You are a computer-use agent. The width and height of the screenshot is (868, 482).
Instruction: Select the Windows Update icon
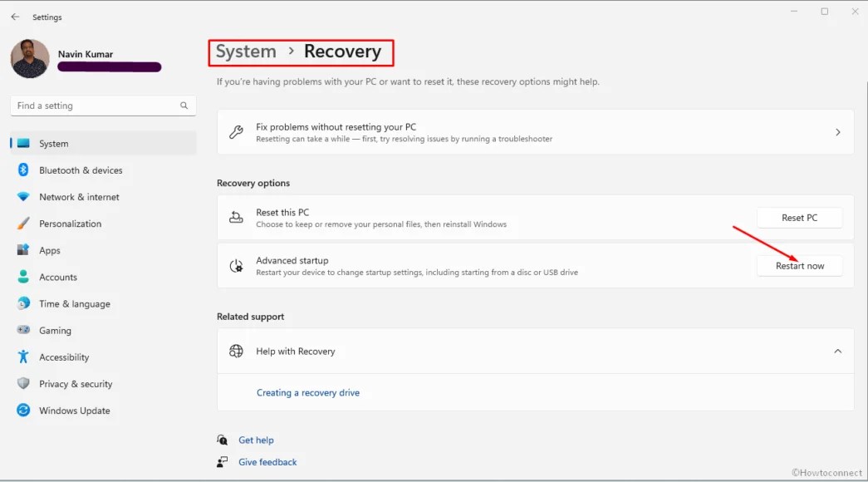click(x=22, y=410)
